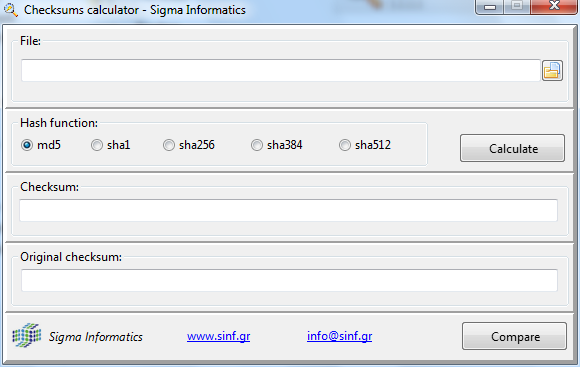The image size is (580, 367).
Task: Click the Calculate button
Action: tap(512, 148)
